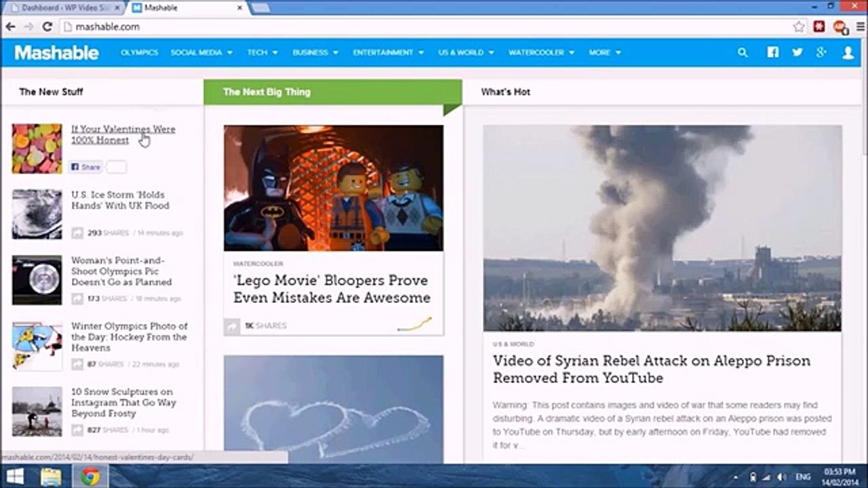
Task: Open the smoke plume Aleppo image
Action: 663,228
